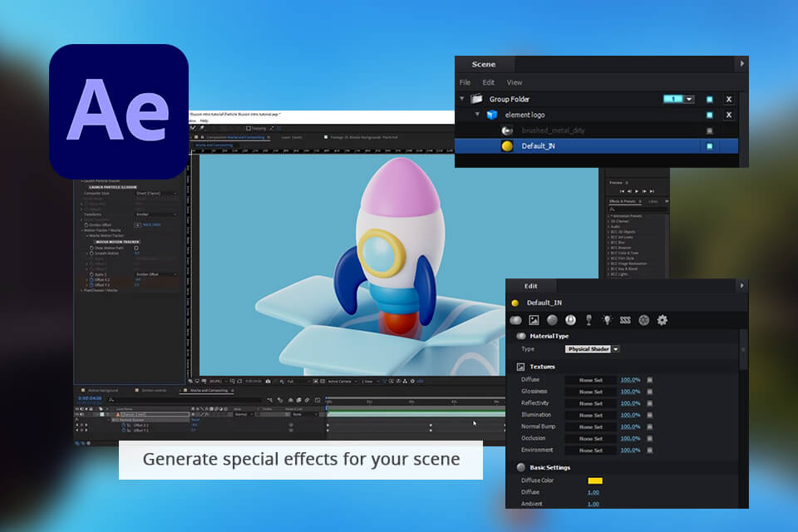Select the brushed_metal_dirty material row
Image resolution: width=798 pixels, height=532 pixels.
(596, 131)
